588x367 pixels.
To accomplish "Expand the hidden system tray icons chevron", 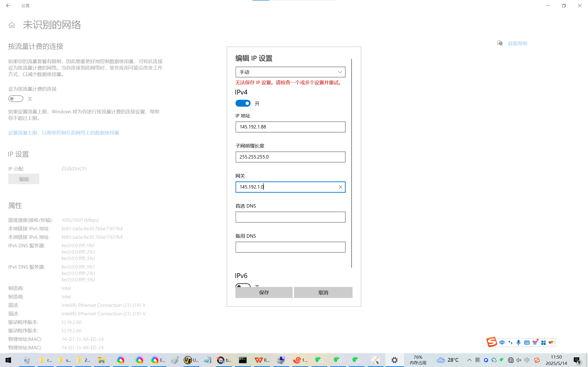I will click(x=469, y=360).
